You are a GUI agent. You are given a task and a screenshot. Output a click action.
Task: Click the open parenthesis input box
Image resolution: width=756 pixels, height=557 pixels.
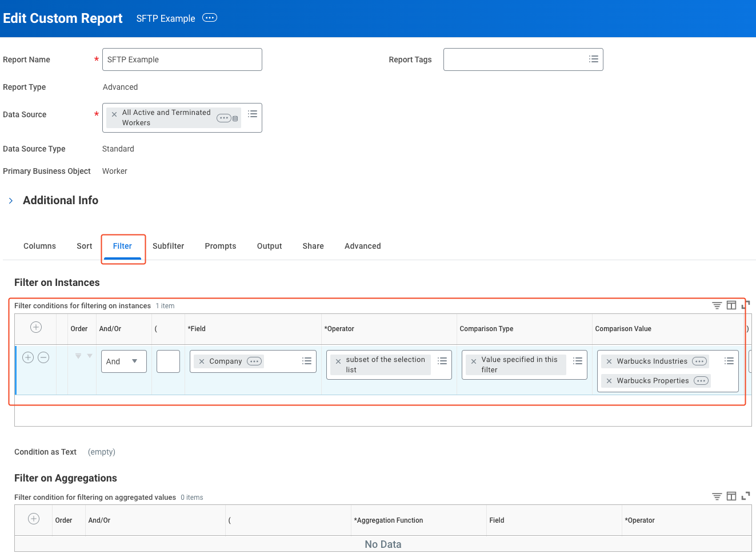[x=168, y=361]
